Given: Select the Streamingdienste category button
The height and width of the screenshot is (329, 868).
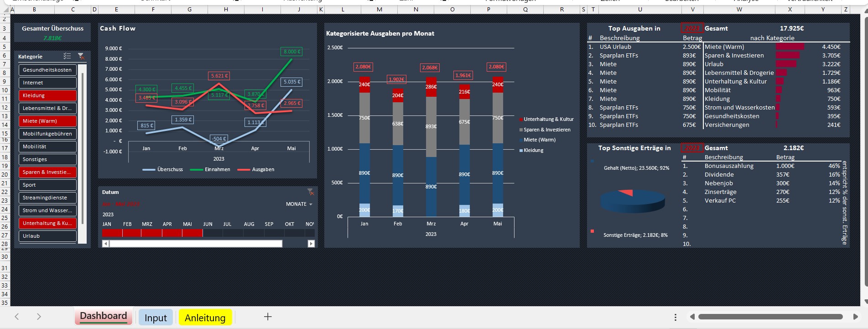Looking at the screenshot, I should tap(47, 198).
